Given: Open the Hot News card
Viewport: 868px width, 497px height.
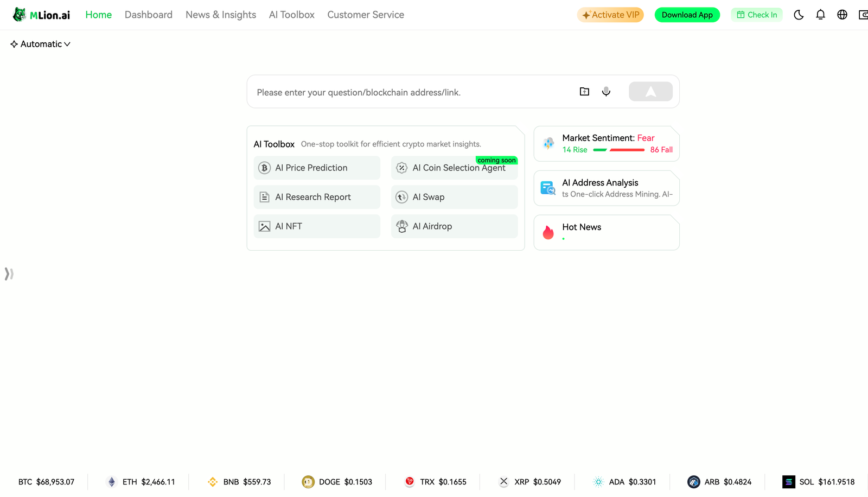Looking at the screenshot, I should point(607,233).
